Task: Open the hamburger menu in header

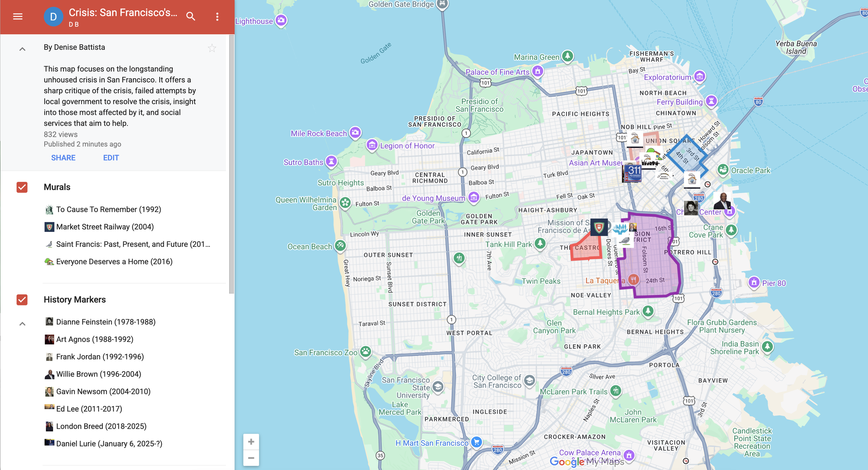Action: tap(18, 16)
